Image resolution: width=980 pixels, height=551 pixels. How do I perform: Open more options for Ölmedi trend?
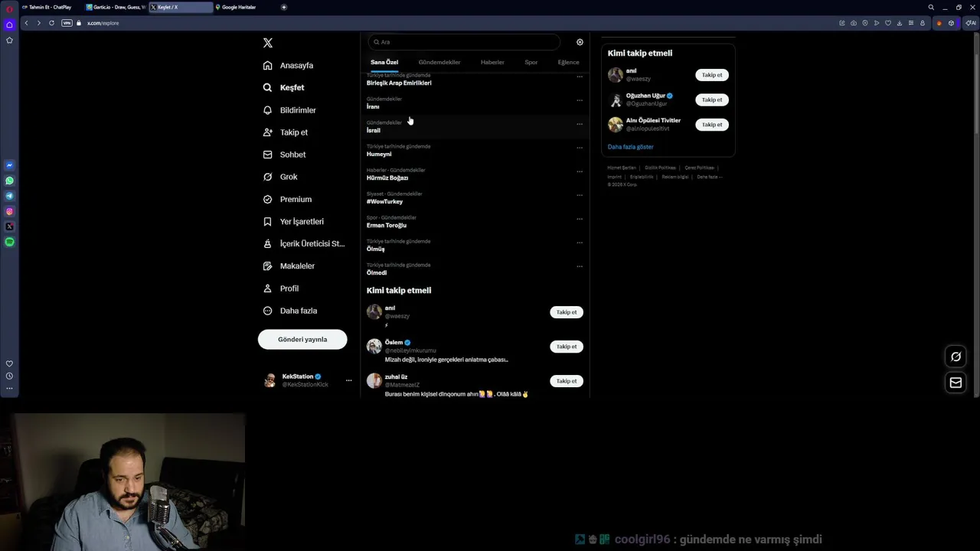(580, 266)
